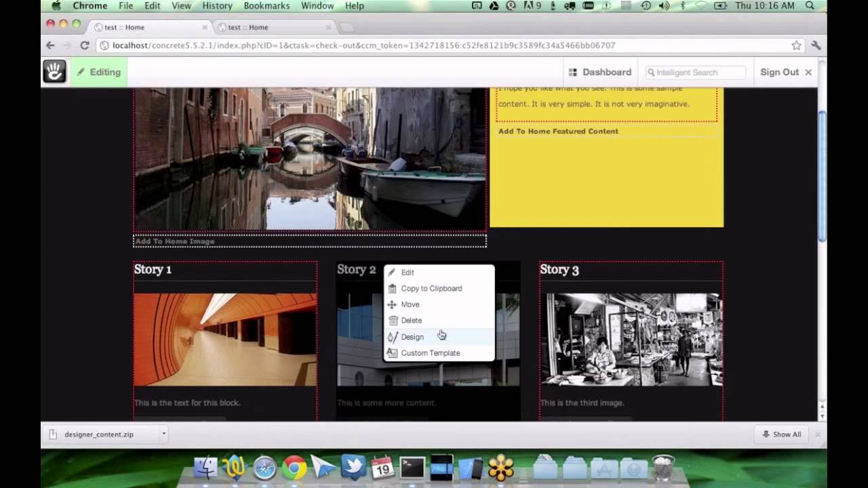Open Spotlight search magnifier in menu bar

tap(810, 5)
